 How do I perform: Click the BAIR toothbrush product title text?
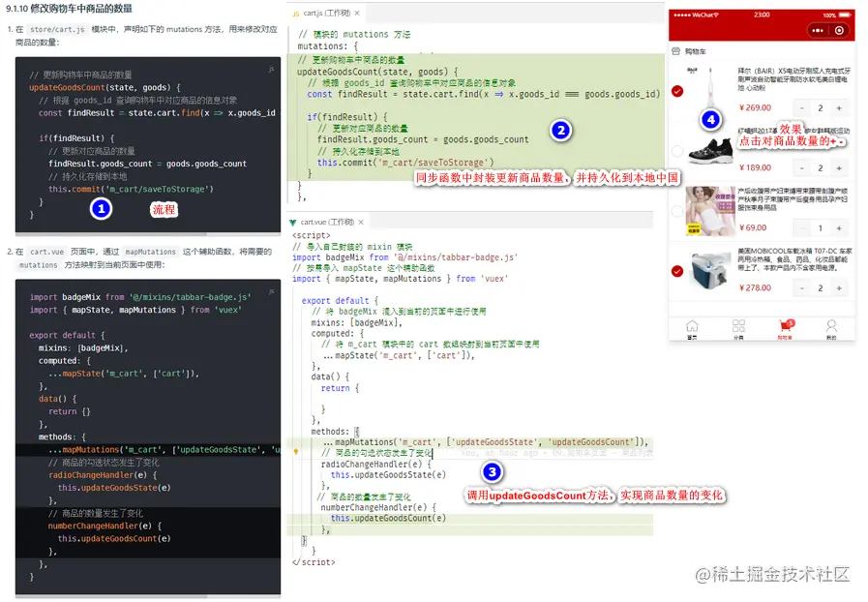[x=793, y=79]
